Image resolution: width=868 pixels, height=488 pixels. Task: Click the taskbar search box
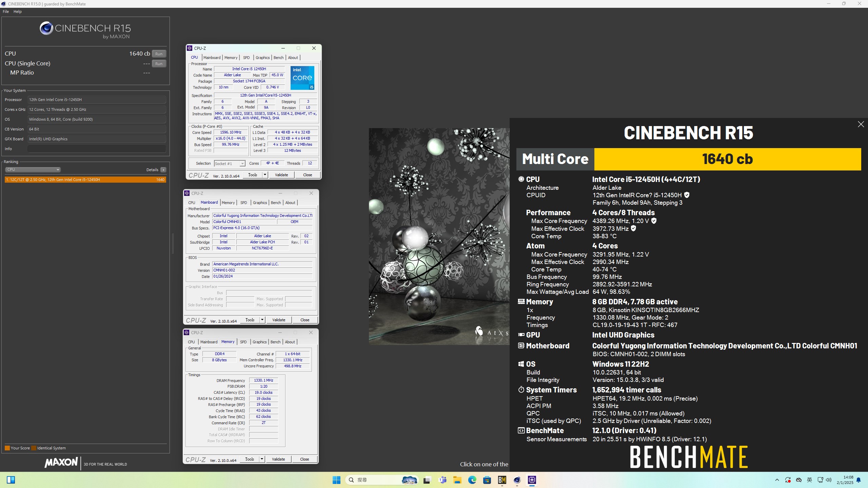[x=381, y=480]
